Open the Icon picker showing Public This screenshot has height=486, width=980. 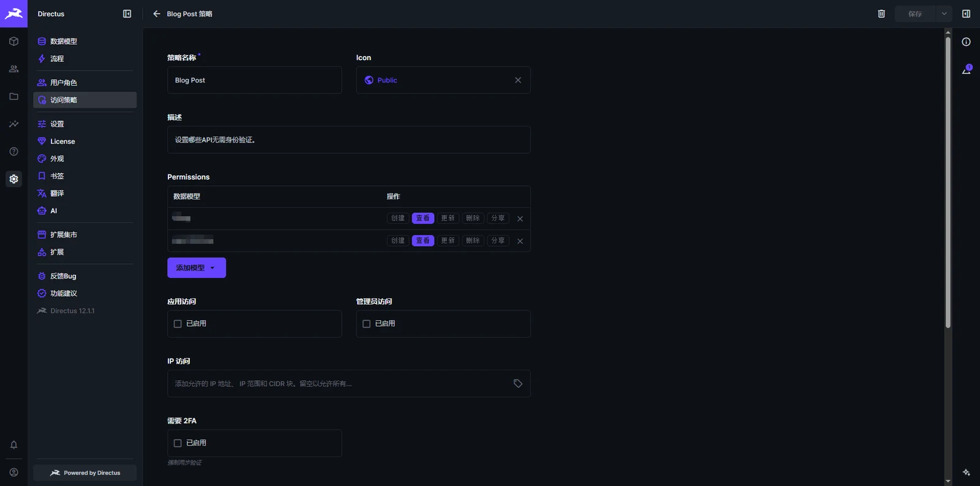click(x=443, y=80)
